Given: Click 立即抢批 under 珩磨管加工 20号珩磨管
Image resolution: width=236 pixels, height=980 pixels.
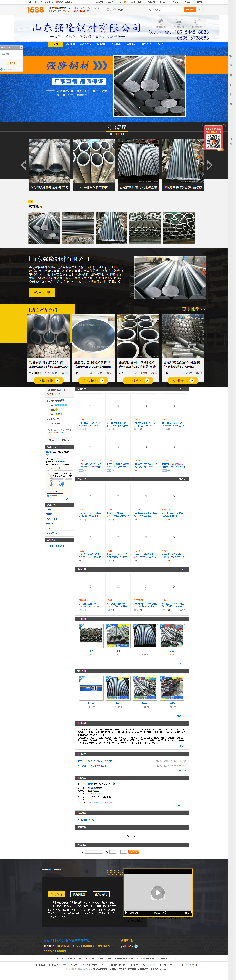Looking at the screenshot, I should coord(93,380).
